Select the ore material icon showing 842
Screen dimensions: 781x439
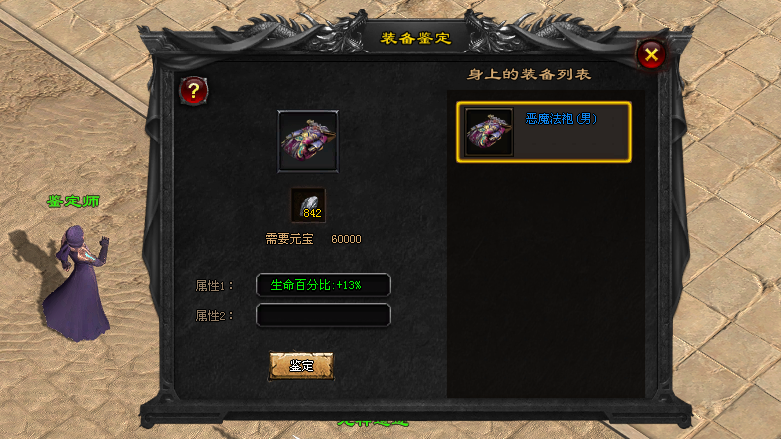(308, 205)
